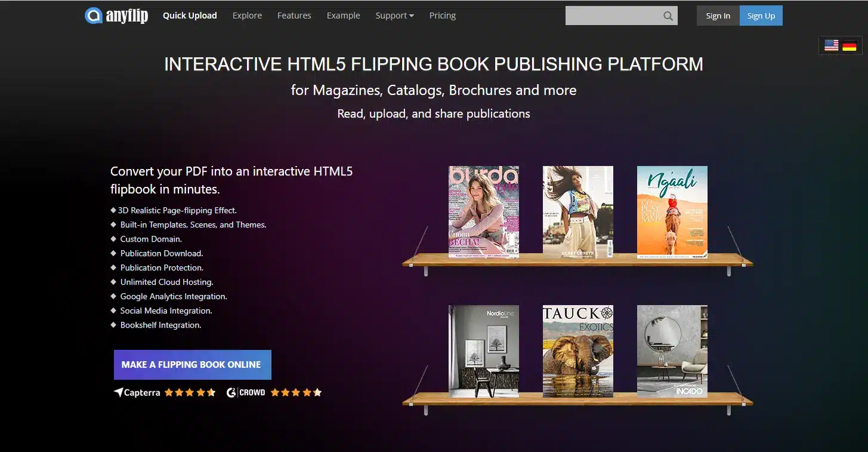Screen dimensions: 868x452
Task: Go to the Explore page
Action: [247, 16]
